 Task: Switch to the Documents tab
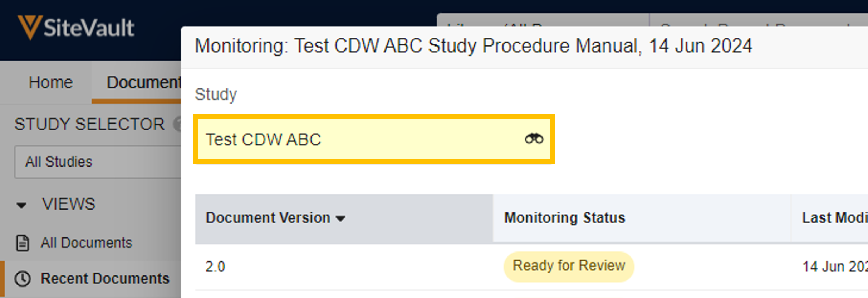pyautogui.click(x=143, y=82)
